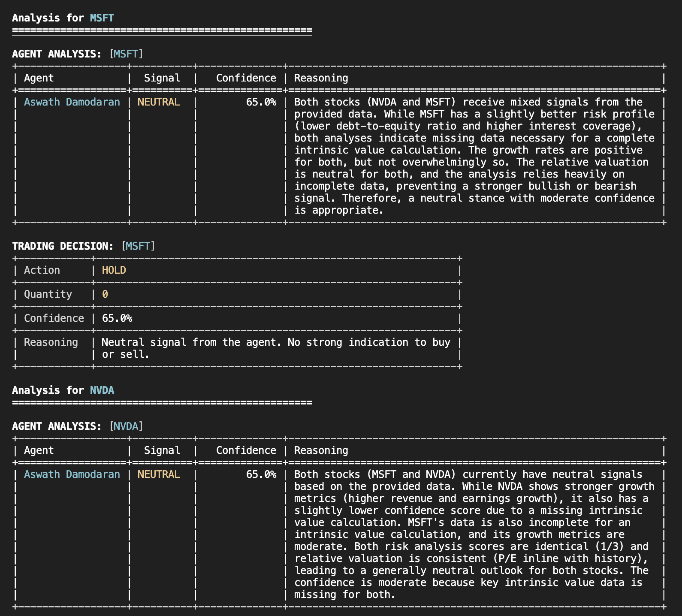Click the Agent column header in the MSFT table

39,78
